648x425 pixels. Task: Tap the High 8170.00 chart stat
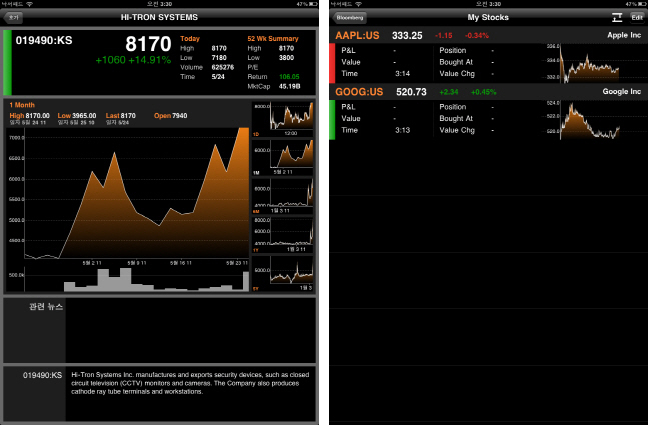pos(29,116)
